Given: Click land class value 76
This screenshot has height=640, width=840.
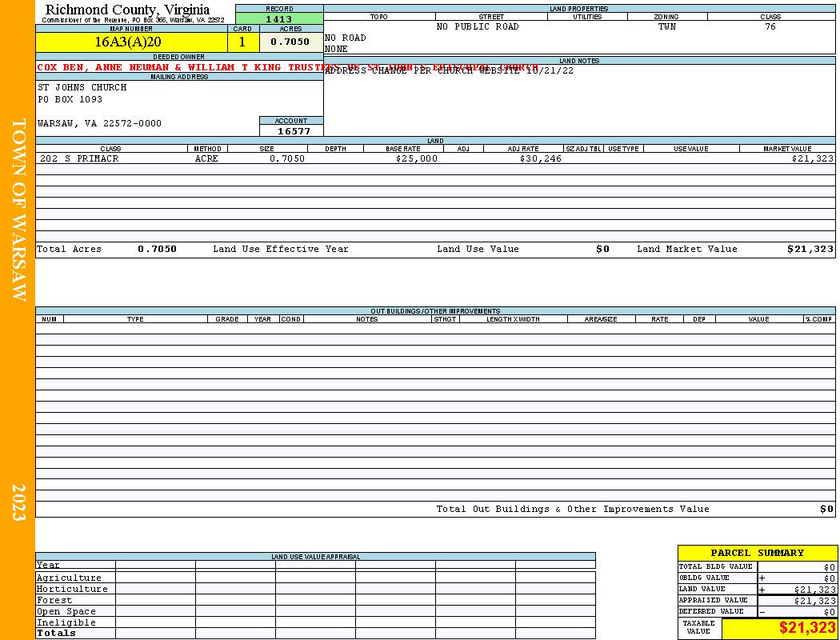Looking at the screenshot, I should click(x=770, y=26).
